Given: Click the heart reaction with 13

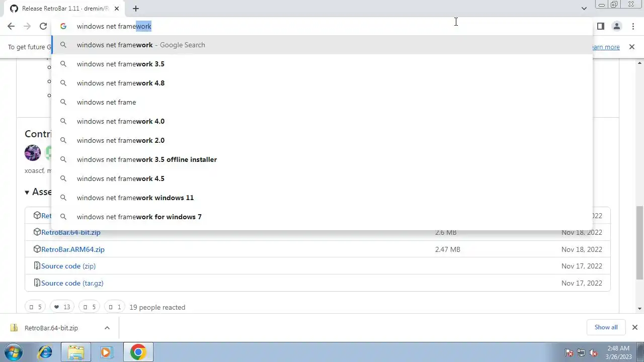Looking at the screenshot, I should (x=62, y=307).
